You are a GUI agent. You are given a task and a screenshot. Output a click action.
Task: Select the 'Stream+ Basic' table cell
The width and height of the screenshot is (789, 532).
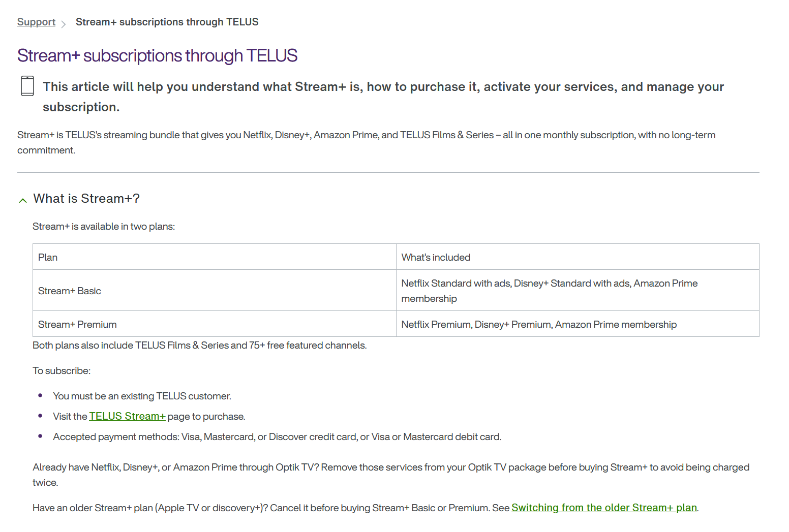click(215, 291)
